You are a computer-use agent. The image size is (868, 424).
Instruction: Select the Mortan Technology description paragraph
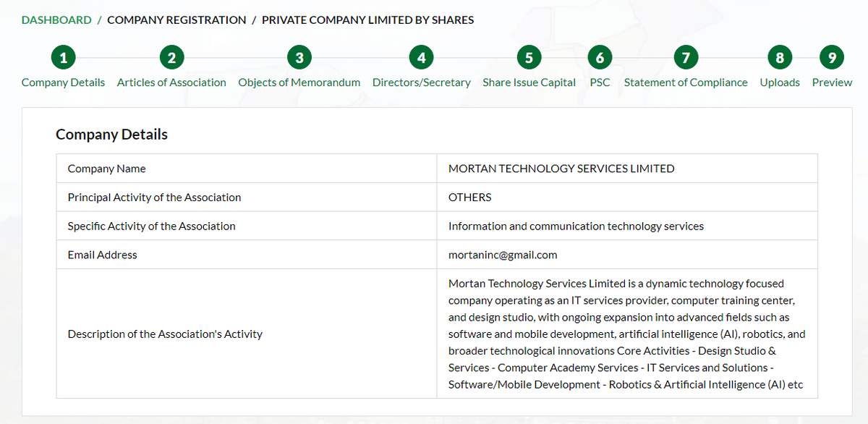tap(627, 334)
